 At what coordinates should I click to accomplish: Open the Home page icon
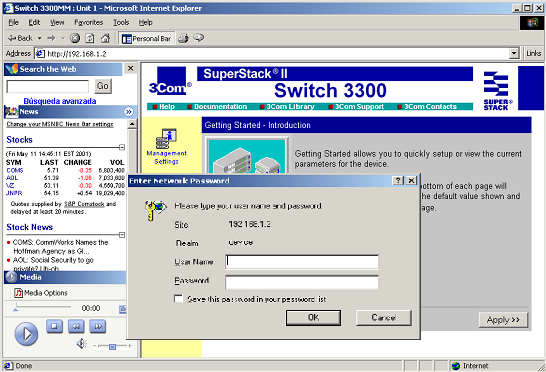tap(105, 38)
